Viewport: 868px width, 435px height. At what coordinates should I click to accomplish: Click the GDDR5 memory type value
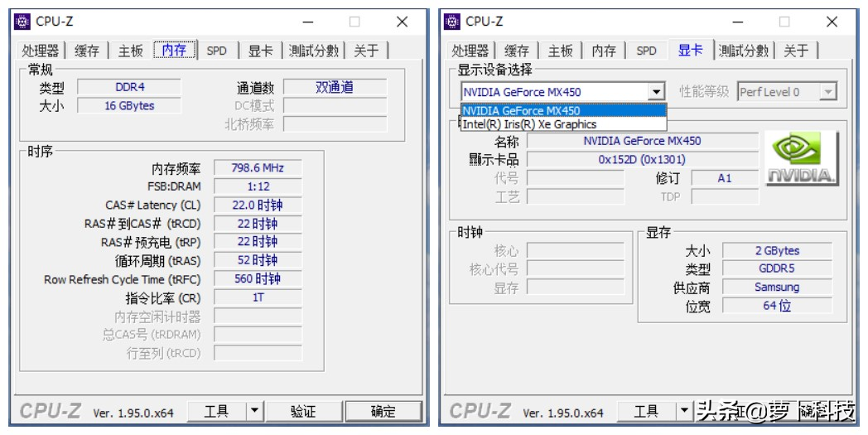coord(777,268)
